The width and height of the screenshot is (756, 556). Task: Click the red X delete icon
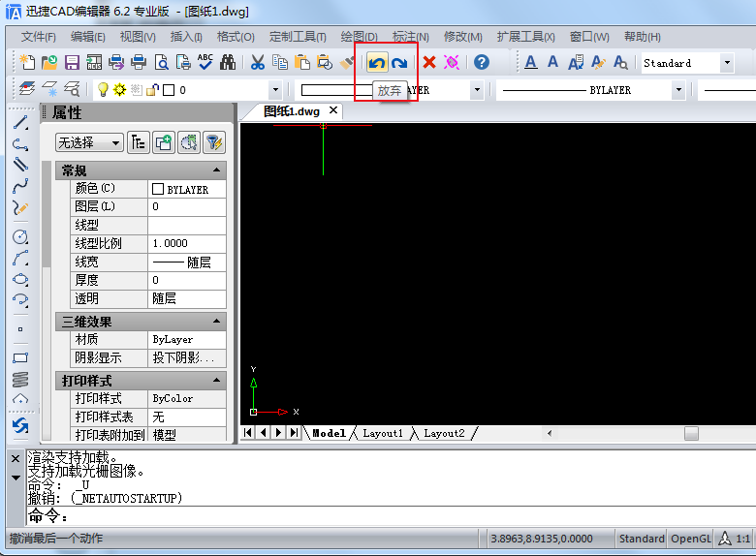tap(429, 62)
